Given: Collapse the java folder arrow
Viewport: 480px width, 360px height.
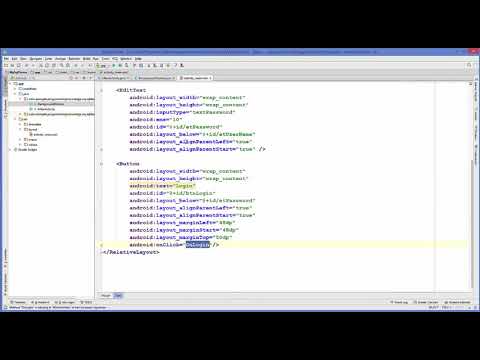Looking at the screenshot, I should tap(15, 94).
